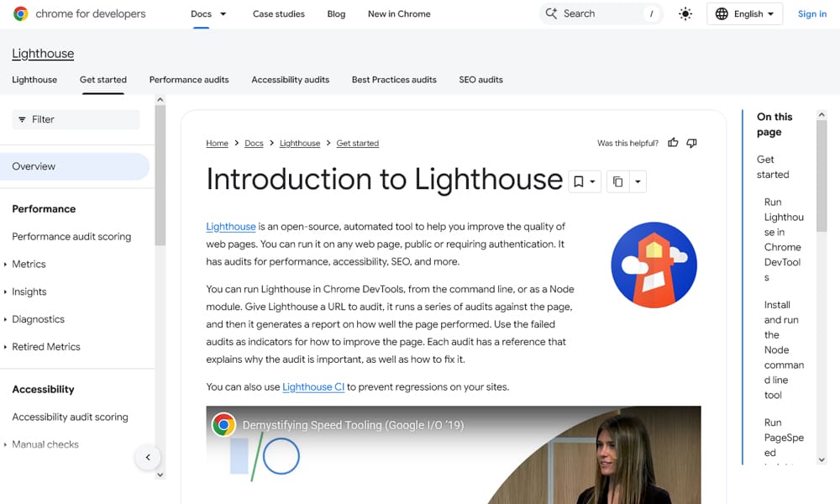Toggle dark mode with the sun icon
This screenshot has width=840, height=504.
[685, 13]
